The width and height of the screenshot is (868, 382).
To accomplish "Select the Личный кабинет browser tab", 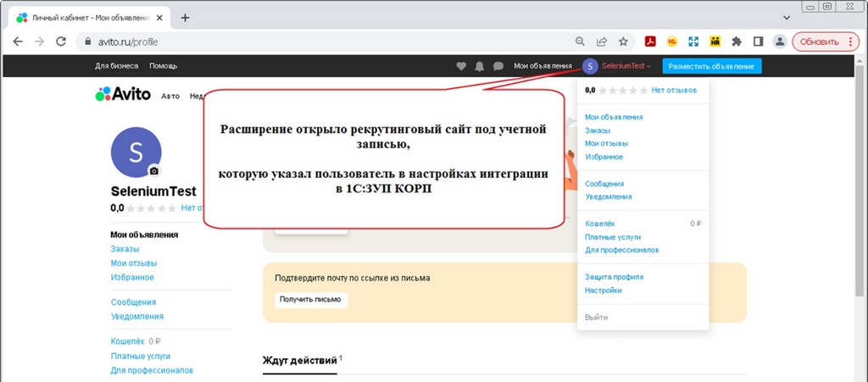I will (x=90, y=18).
